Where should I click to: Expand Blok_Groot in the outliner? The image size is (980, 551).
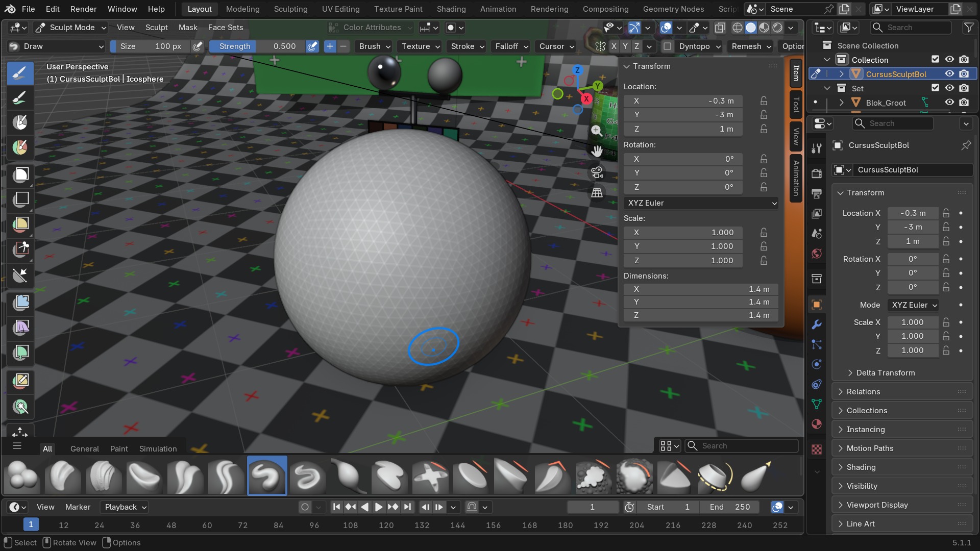point(841,103)
